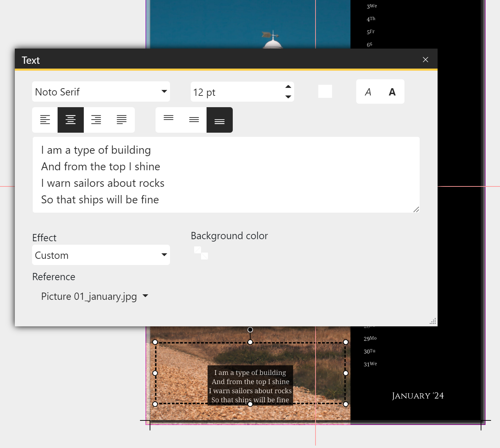Open the Effect dropdown showing Custom
Screen dimensions: 500x448
101,255
